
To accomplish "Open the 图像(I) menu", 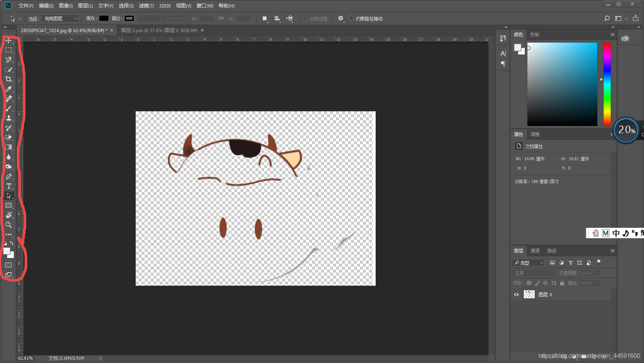I will click(x=66, y=6).
